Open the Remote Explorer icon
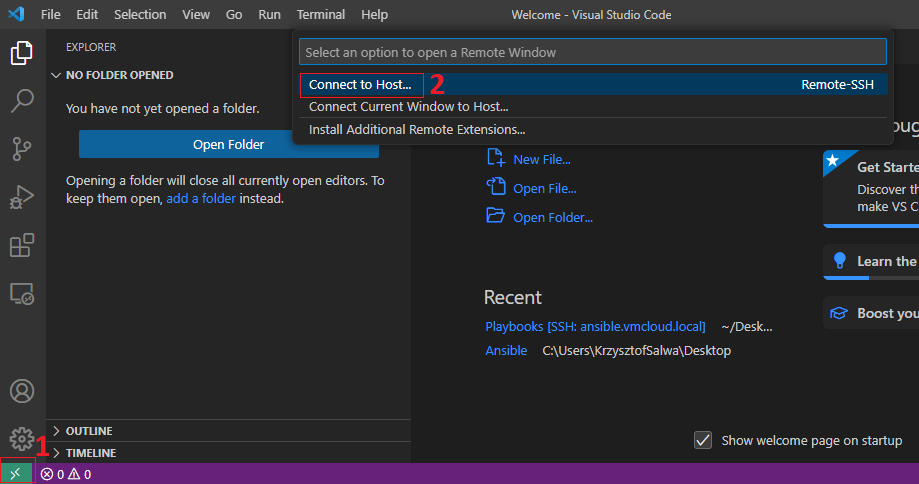 22,293
